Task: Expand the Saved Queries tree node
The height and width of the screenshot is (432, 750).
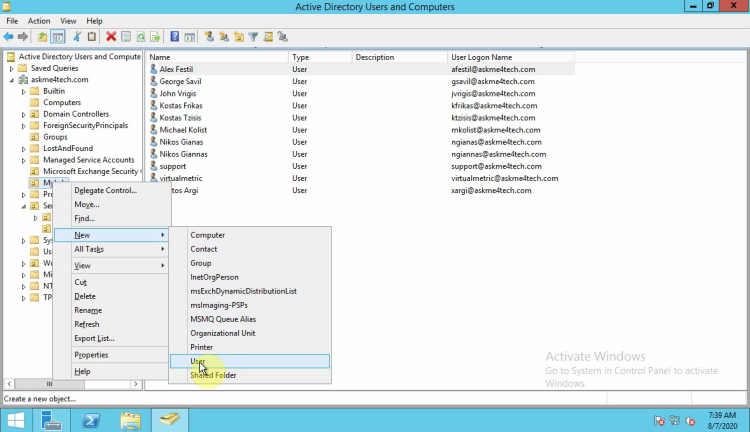Action: click(x=11, y=68)
